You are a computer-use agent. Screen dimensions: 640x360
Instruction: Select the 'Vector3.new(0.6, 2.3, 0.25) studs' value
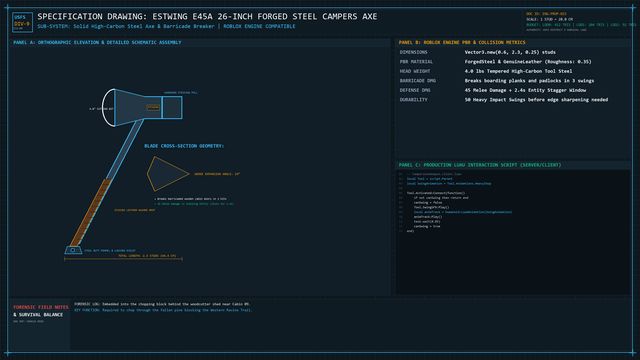click(510, 52)
